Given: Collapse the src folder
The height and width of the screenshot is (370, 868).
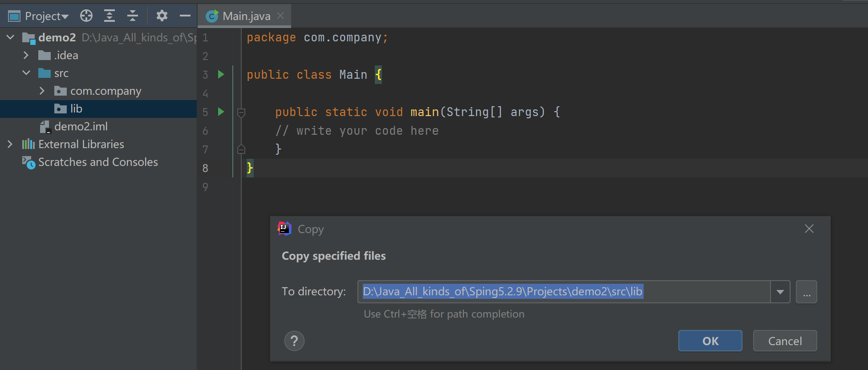Looking at the screenshot, I should click(x=26, y=73).
